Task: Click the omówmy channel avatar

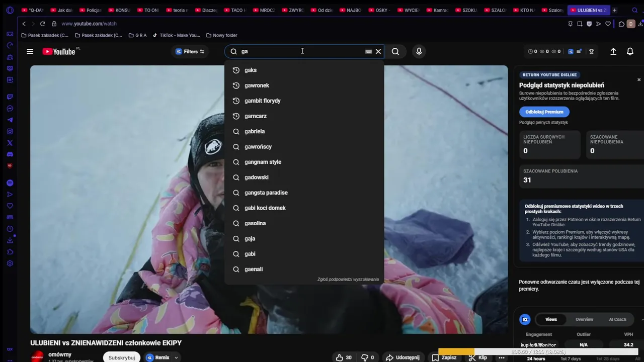Action: pos(37,357)
